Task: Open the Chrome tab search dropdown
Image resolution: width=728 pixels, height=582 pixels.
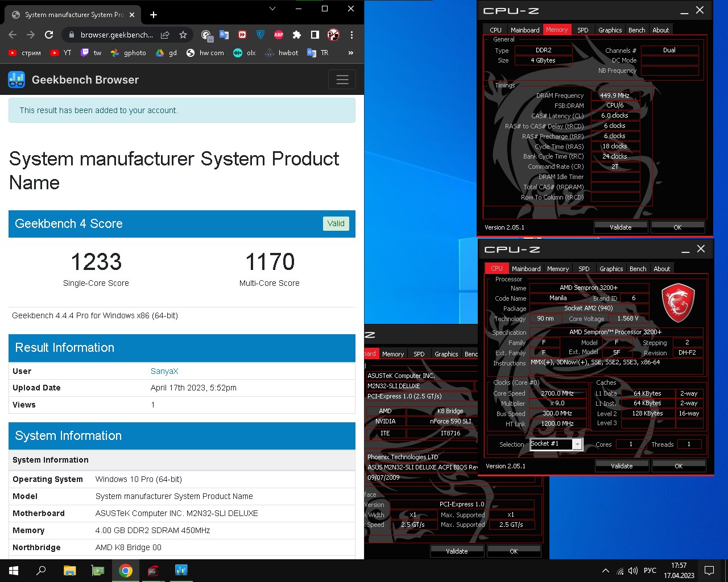Action: click(x=272, y=9)
